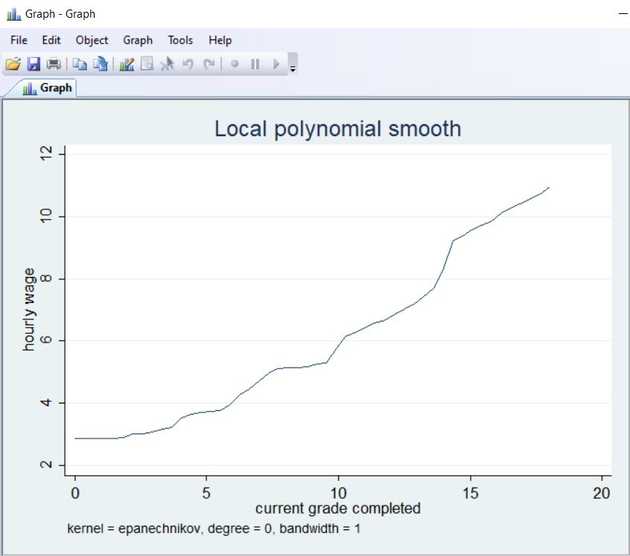
Task: Click the y-axis label 8
Action: (x=47, y=278)
